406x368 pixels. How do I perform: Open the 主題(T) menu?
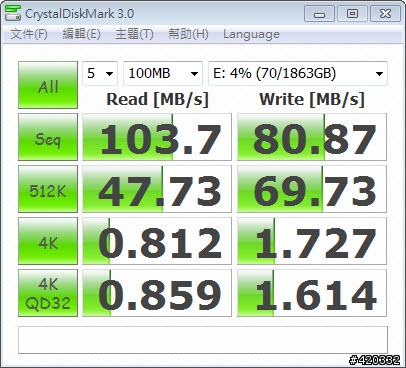(x=134, y=34)
